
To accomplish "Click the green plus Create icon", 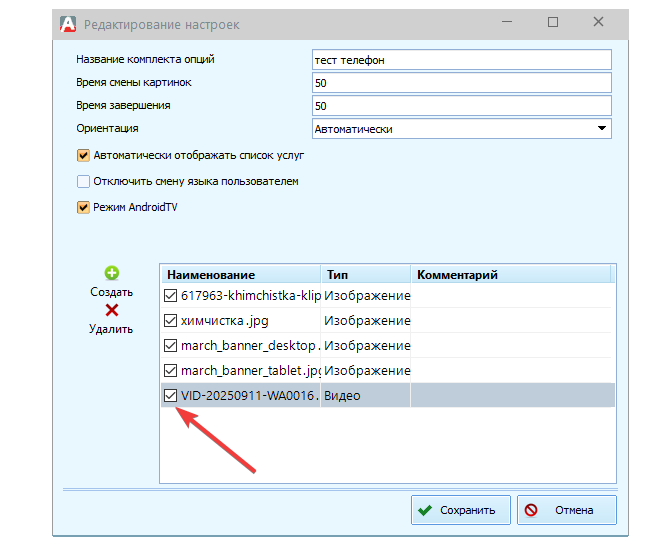I will 111,273.
